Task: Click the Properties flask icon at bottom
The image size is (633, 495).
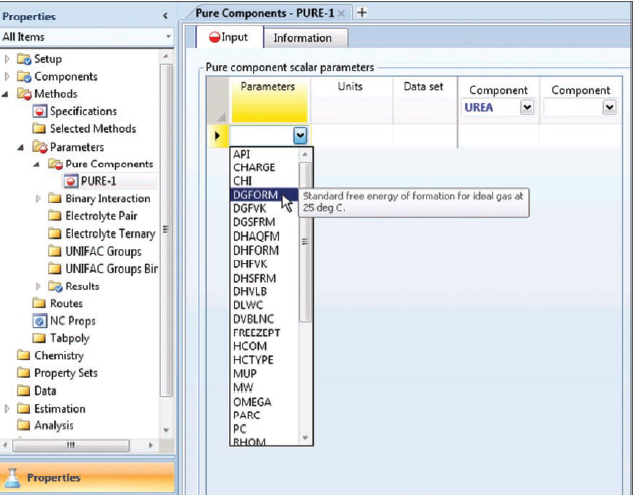Action: tap(13, 477)
